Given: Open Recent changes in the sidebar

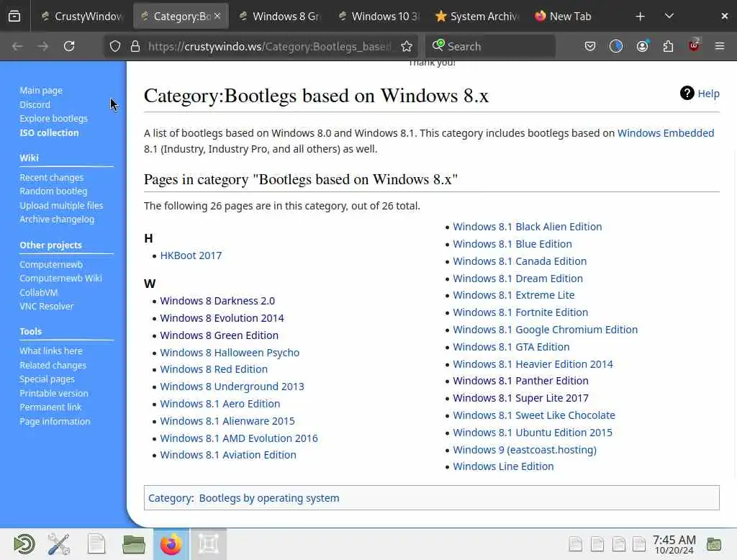Looking at the screenshot, I should click(52, 177).
